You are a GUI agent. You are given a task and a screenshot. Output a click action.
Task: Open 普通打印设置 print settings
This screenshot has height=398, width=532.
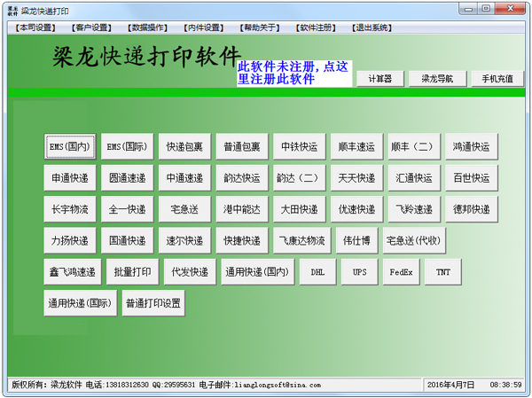153,303
